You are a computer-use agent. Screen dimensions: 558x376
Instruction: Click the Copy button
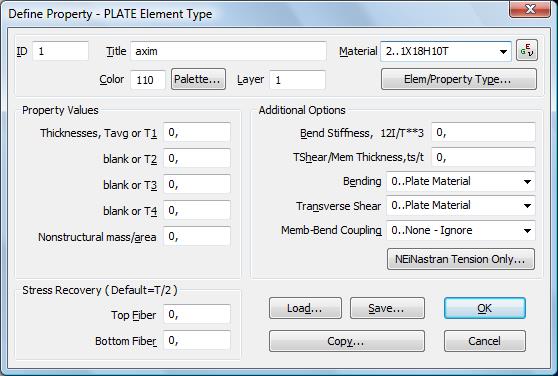click(347, 341)
